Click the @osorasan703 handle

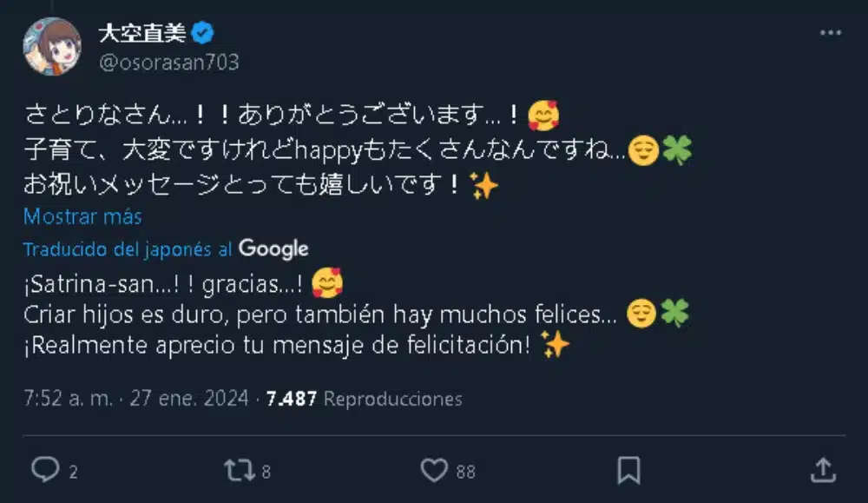(x=169, y=63)
